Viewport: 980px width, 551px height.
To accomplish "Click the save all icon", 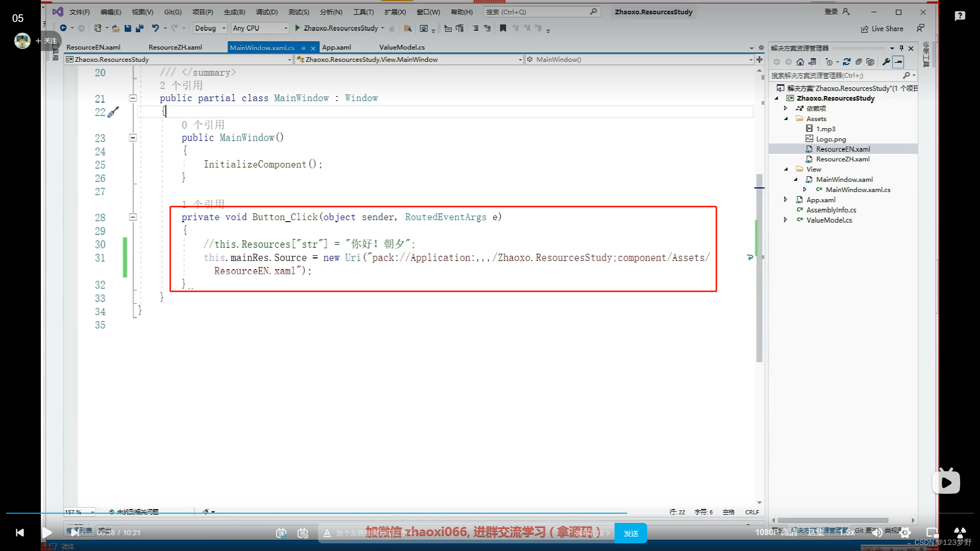I will (x=139, y=28).
